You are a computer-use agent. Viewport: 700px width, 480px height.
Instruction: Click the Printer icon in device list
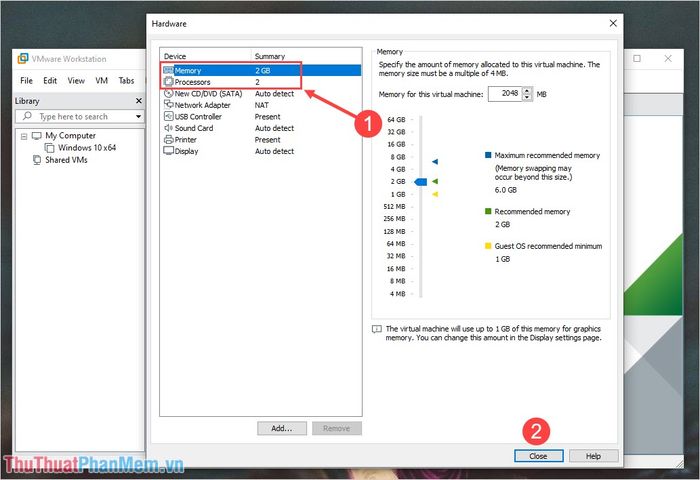tap(168, 139)
